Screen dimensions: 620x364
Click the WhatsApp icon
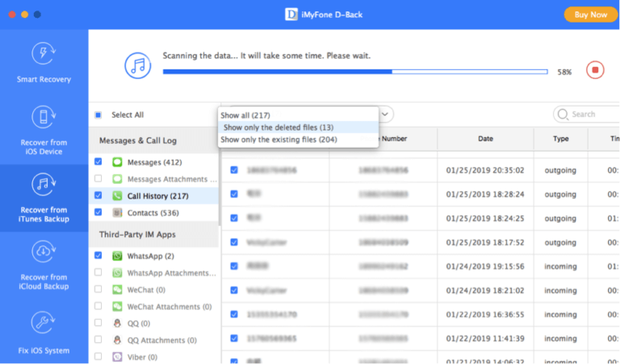[x=117, y=256]
